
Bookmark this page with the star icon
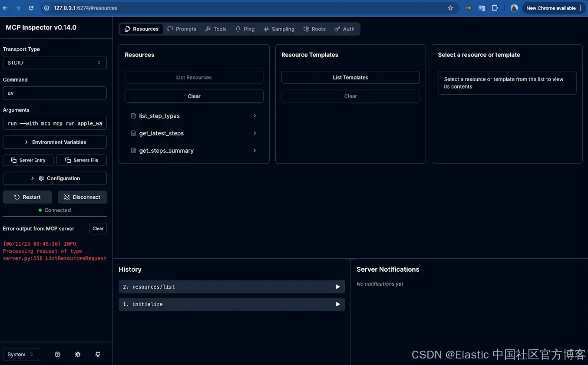450,8
